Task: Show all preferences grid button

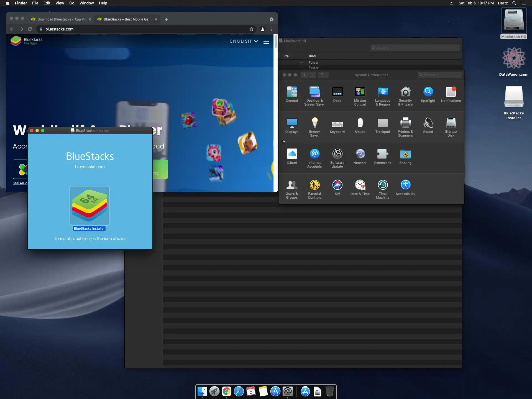Action: (323, 75)
